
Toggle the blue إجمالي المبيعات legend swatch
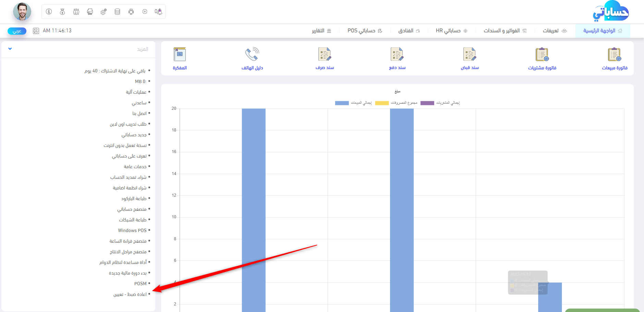pos(342,103)
